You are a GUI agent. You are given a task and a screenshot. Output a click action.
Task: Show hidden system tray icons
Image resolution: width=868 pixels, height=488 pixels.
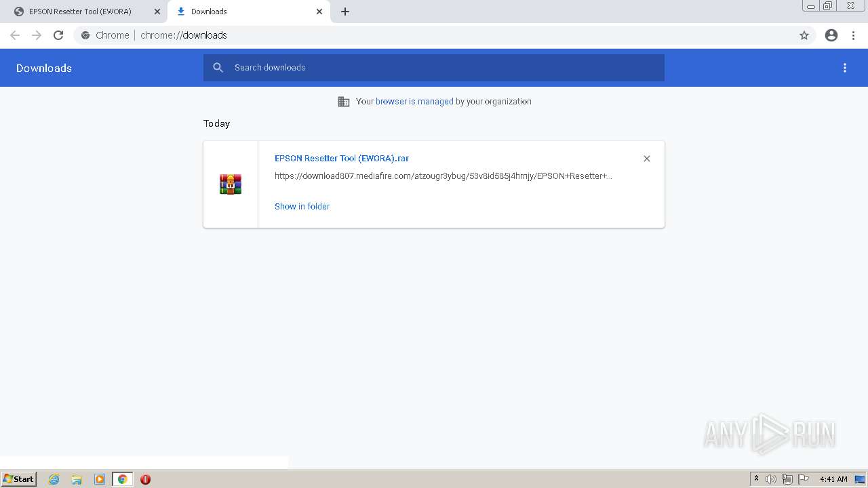pos(756,479)
